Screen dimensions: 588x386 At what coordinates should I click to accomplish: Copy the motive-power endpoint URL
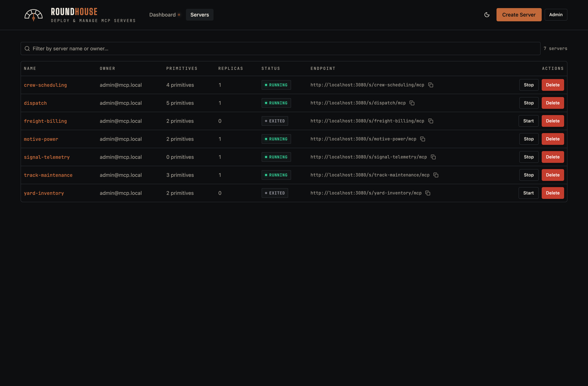pos(423,139)
